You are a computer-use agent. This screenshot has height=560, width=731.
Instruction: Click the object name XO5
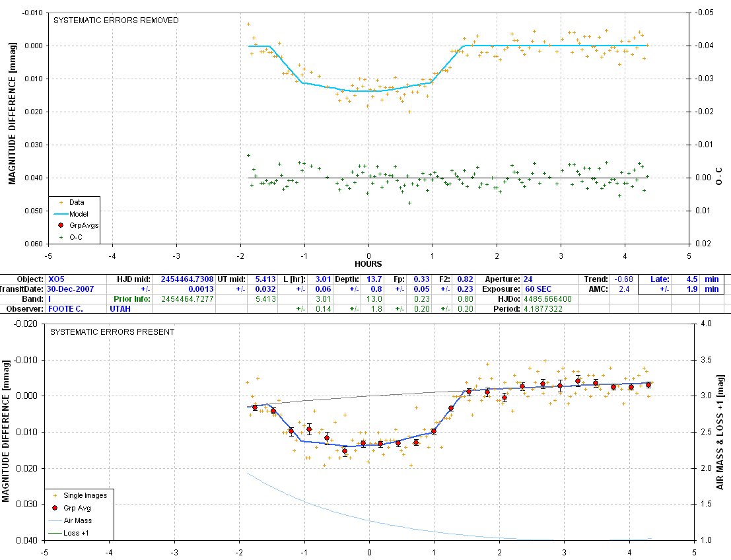(56, 279)
